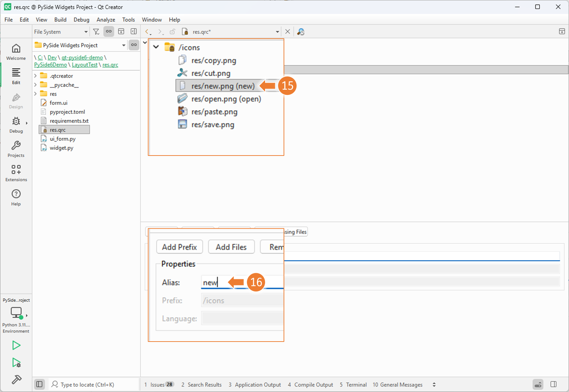
Task: Click the file lock icon in toolbar
Action: click(172, 32)
